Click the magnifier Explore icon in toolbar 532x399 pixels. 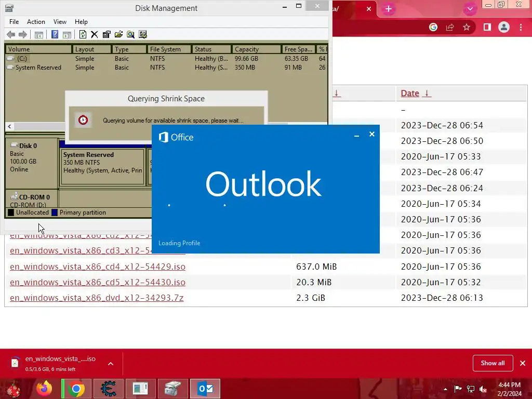click(130, 34)
